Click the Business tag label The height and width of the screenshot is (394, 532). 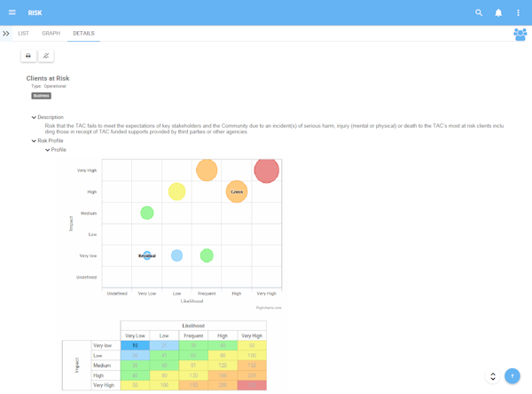coord(42,96)
